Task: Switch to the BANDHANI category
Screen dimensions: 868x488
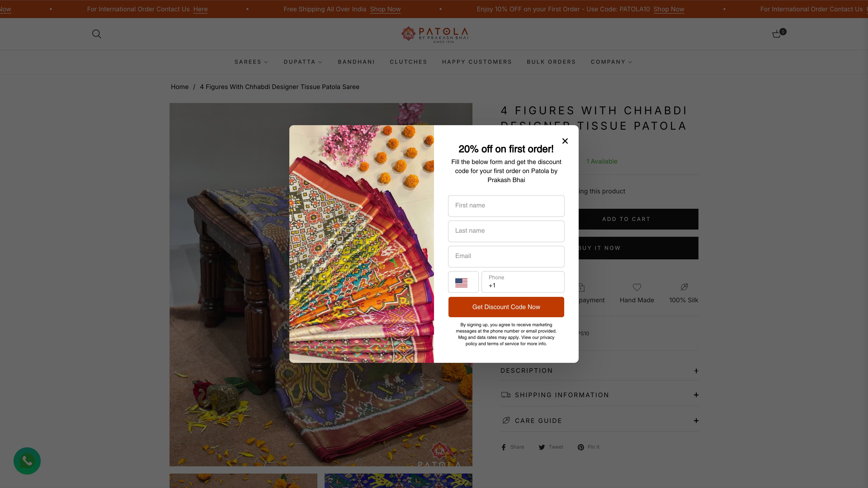Action: pyautogui.click(x=356, y=62)
